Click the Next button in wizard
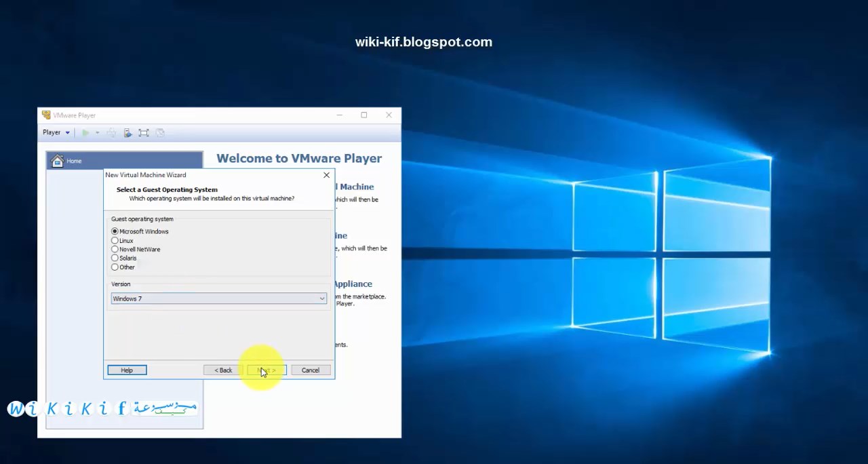This screenshot has width=868, height=464. [x=267, y=370]
